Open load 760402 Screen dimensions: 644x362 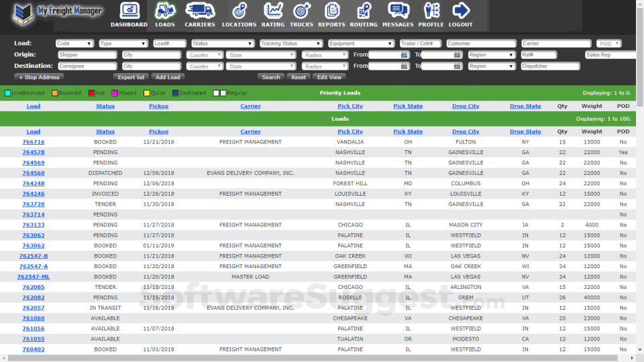34,349
